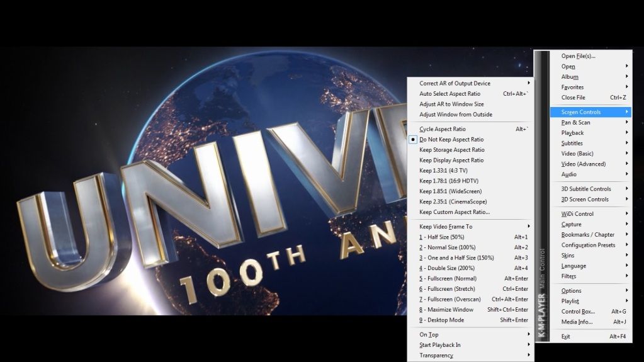Set video to Half Size (50%)

(x=470, y=237)
